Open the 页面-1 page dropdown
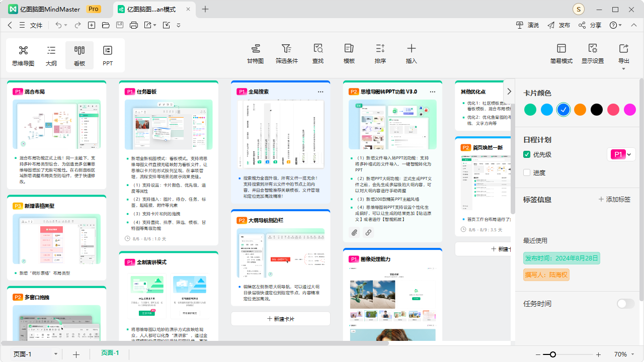Image resolution: width=644 pixels, height=362 pixels. 56,353
